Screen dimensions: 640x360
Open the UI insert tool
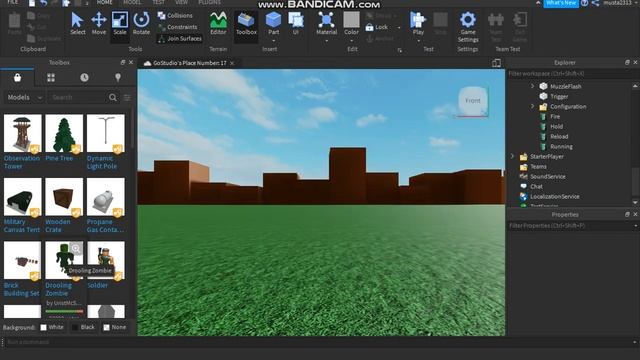point(296,24)
